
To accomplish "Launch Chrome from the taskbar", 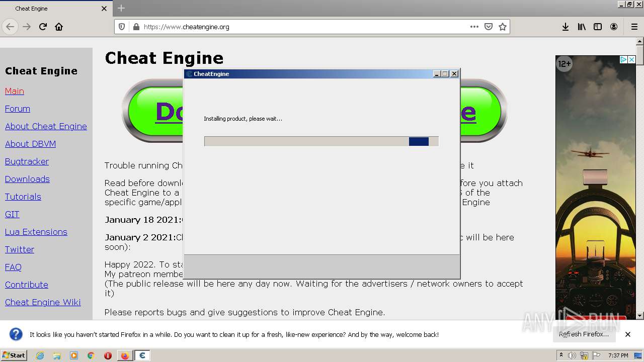I will [x=91, y=355].
